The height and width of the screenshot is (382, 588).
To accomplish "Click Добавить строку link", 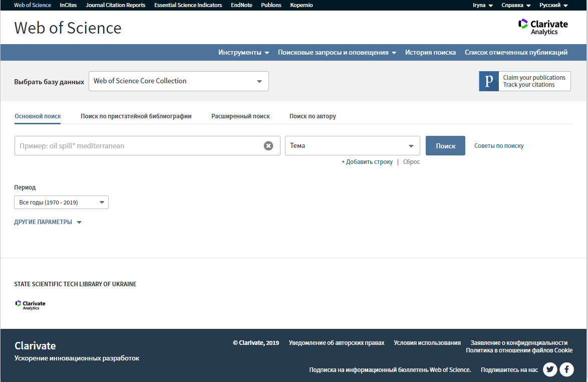I will coord(367,162).
